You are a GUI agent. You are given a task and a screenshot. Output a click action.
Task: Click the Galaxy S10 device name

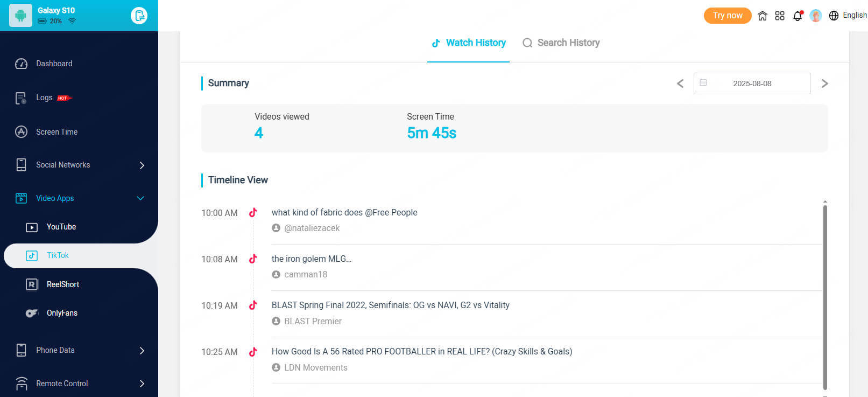coord(56,10)
